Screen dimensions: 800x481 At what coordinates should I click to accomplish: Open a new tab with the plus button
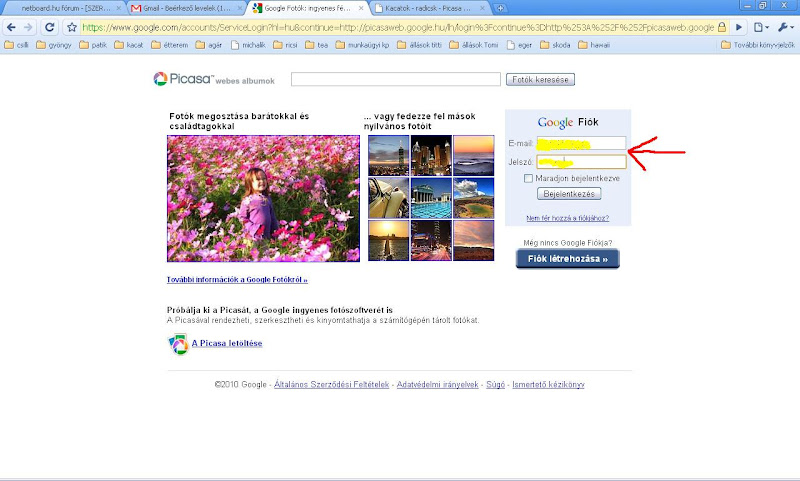(501, 8)
